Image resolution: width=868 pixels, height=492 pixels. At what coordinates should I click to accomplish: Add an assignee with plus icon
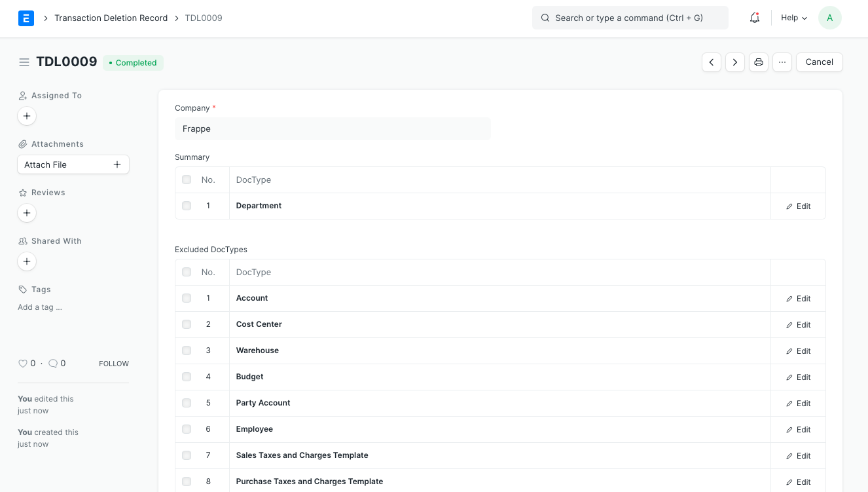tap(27, 116)
